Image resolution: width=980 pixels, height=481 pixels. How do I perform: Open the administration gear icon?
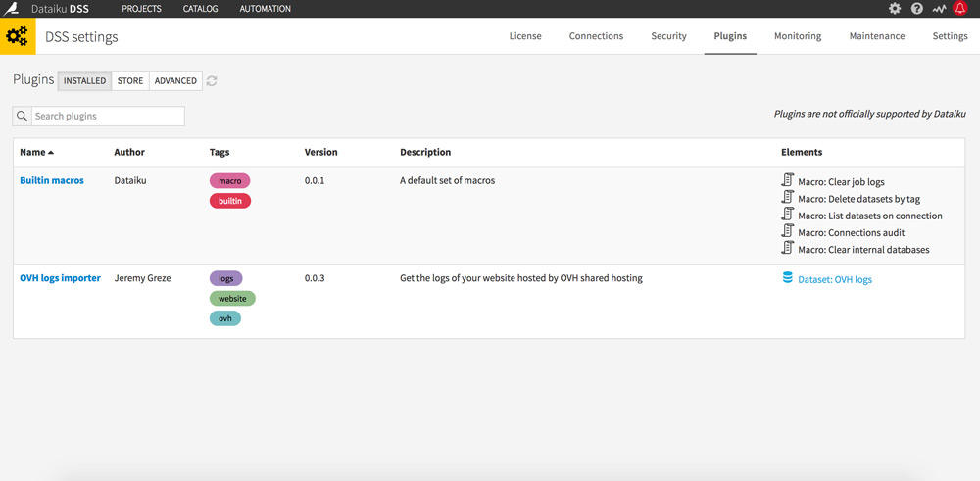[895, 9]
